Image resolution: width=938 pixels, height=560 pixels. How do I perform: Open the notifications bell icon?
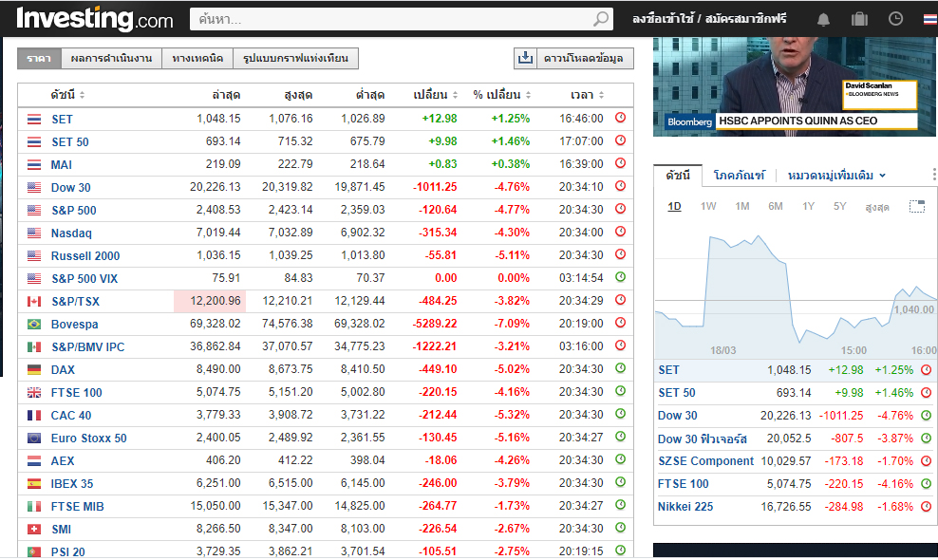[824, 19]
